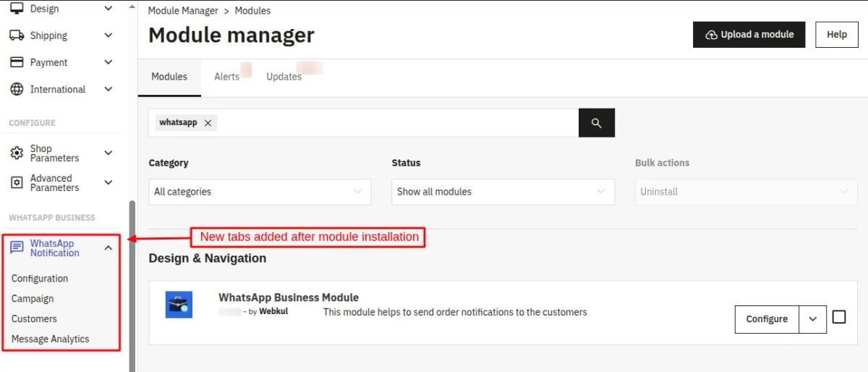Screen dimensions: 868x372
Task: Expand the International menu chevron
Action: click(109, 89)
